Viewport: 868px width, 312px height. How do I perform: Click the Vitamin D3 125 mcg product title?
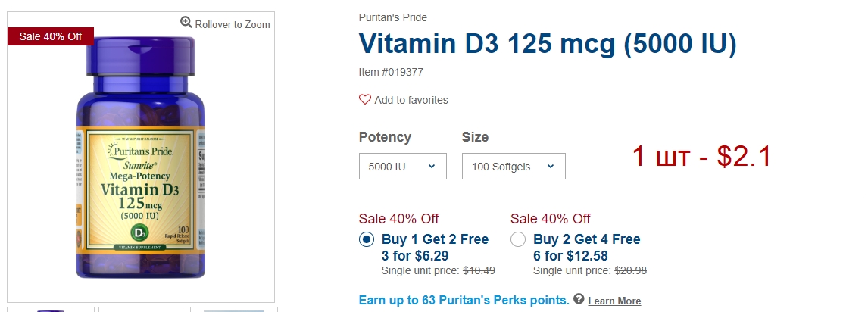pos(548,44)
